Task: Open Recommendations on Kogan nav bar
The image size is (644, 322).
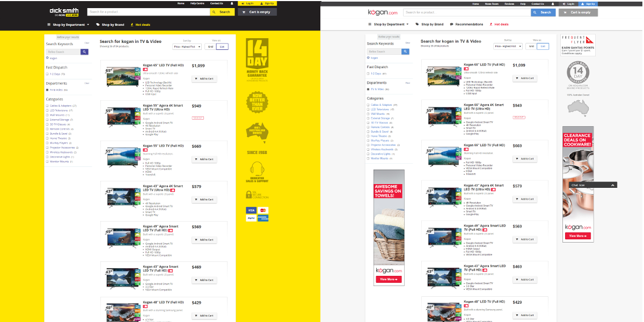Action: 466,24
